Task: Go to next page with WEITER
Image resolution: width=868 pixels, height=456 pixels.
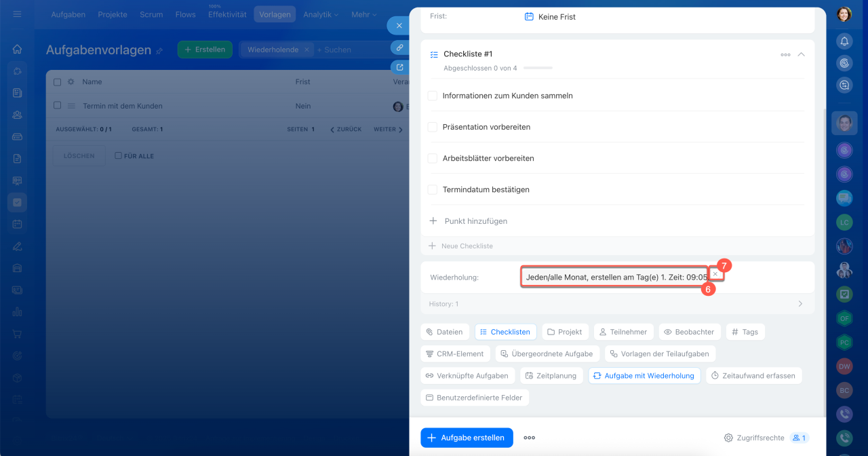Action: click(388, 129)
